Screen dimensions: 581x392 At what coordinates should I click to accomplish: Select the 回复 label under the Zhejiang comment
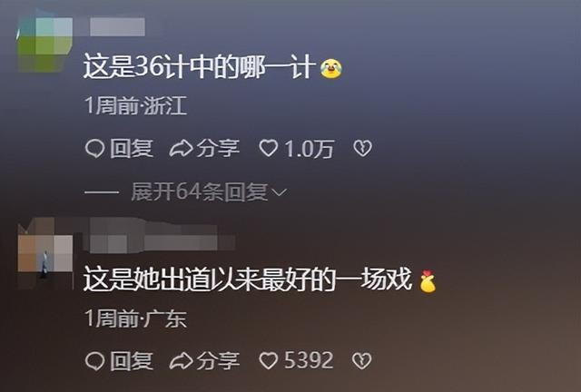tap(132, 149)
